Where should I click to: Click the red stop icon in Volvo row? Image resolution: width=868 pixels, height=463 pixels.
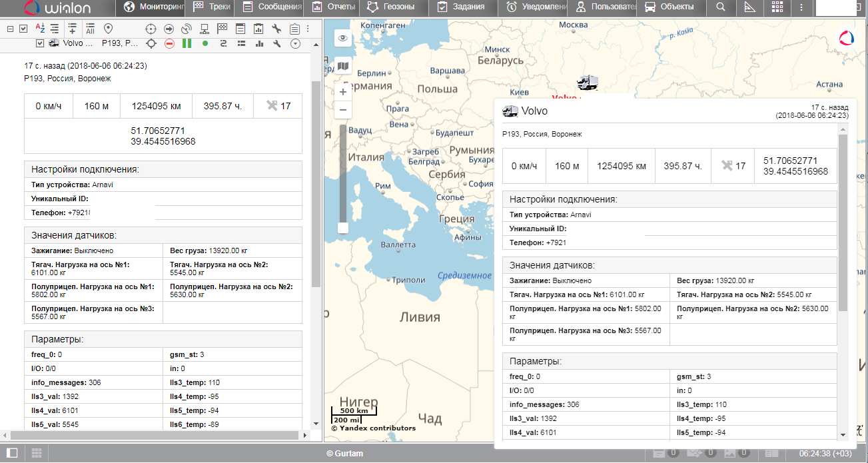169,43
